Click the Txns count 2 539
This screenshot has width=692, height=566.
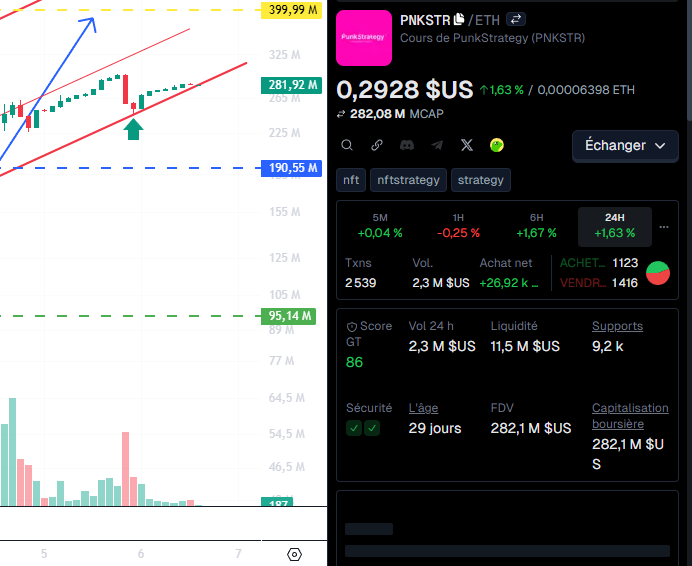(x=361, y=283)
